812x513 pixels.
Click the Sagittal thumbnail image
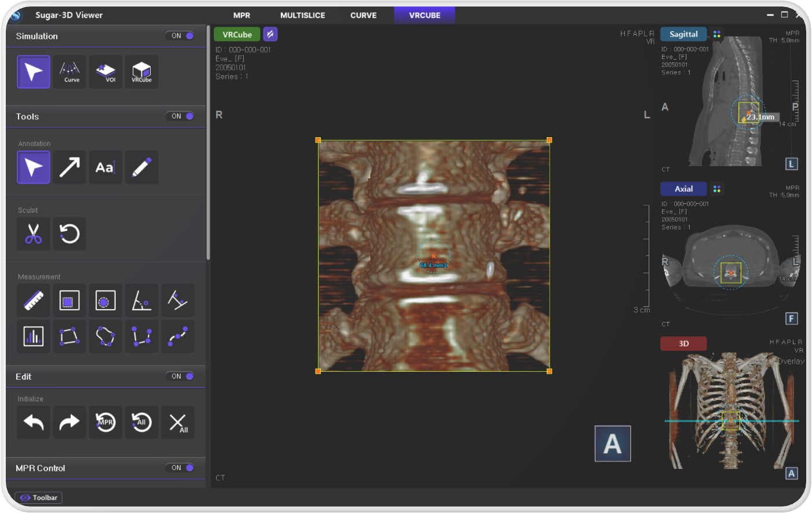tap(726, 102)
